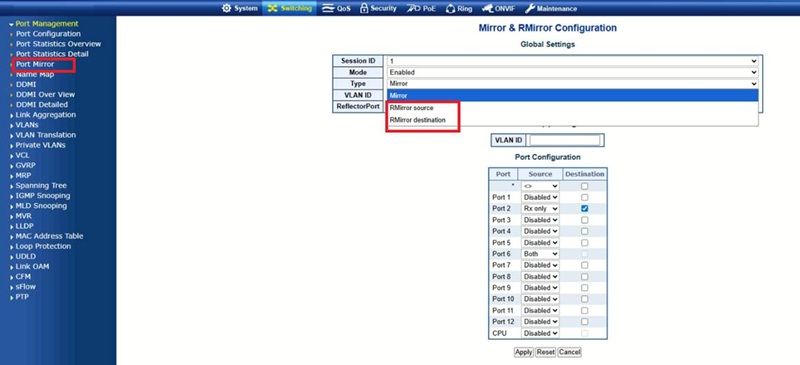Click the Switching menu icon
This screenshot has width=800, height=365.
pos(272,8)
